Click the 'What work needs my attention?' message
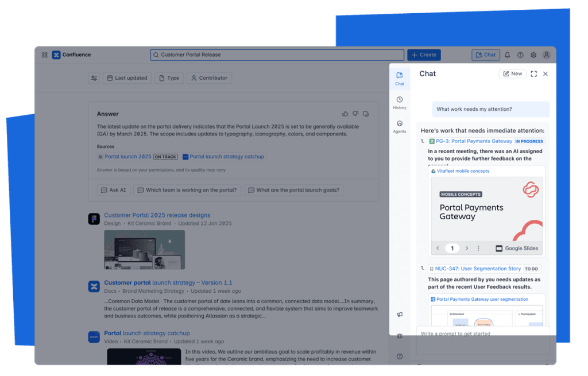588x376 pixels. pos(491,109)
